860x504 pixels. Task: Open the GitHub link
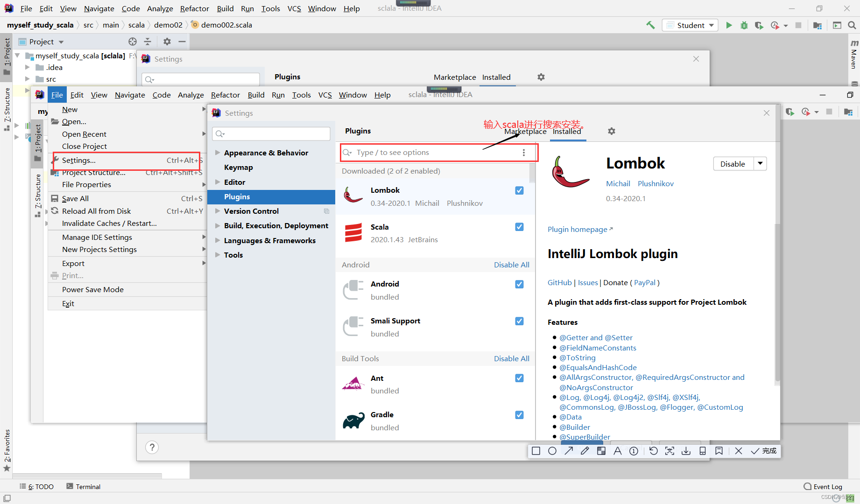click(x=559, y=282)
